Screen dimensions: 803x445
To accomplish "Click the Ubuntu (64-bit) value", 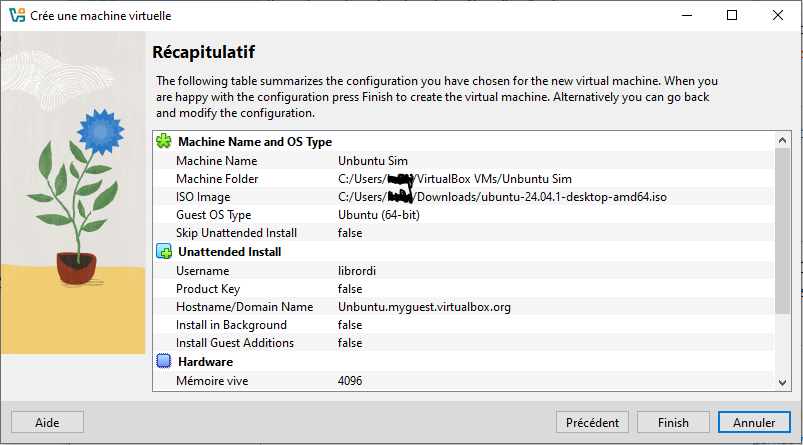I will tap(378, 215).
